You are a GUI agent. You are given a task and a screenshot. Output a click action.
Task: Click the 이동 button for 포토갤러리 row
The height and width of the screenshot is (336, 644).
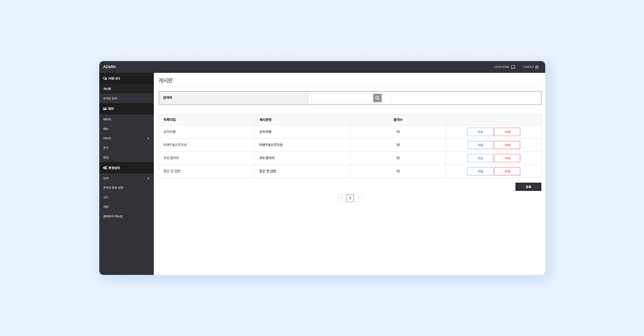tap(480, 158)
